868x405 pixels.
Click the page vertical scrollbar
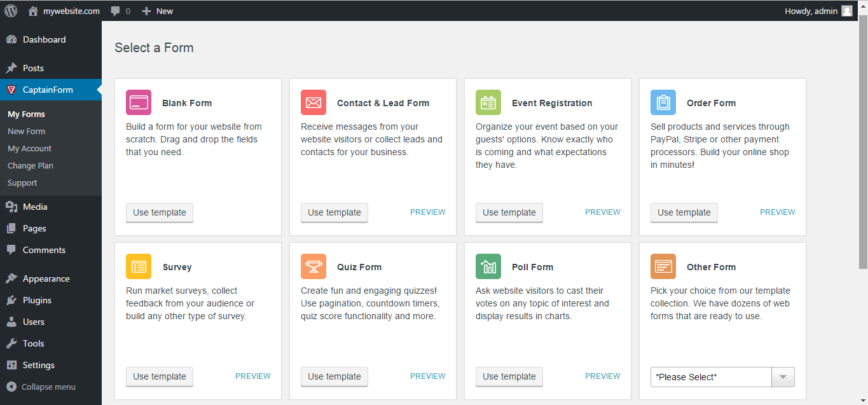pos(863,141)
